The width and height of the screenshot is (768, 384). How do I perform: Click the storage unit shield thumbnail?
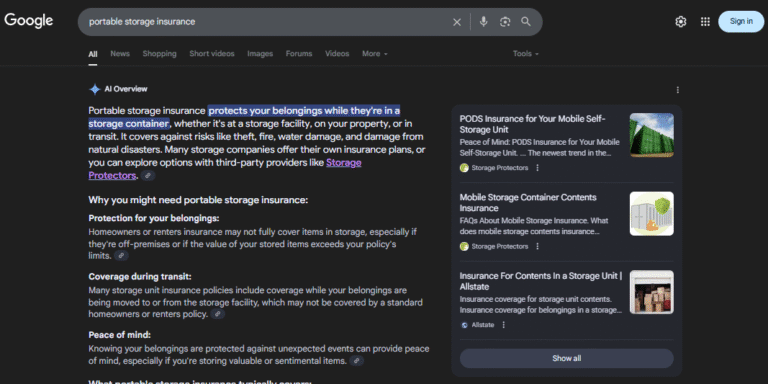click(651, 214)
